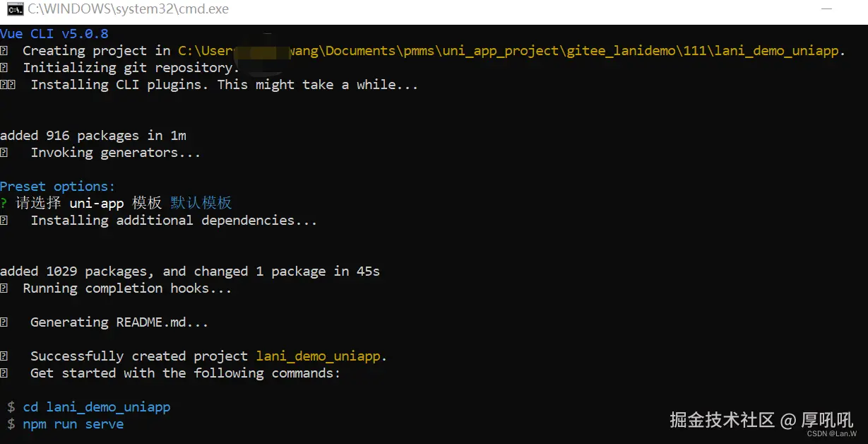This screenshot has height=444, width=868.
Task: Click the 'Preset options:' heading
Action: point(57,186)
